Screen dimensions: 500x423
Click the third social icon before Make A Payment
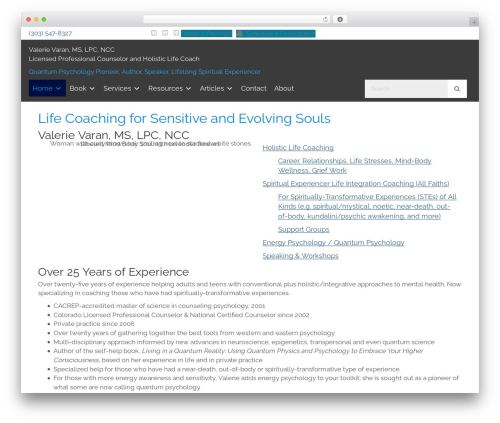(176, 33)
